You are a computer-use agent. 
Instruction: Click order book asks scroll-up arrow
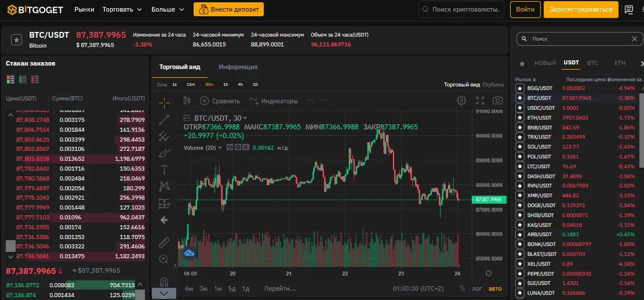click(x=10, y=115)
